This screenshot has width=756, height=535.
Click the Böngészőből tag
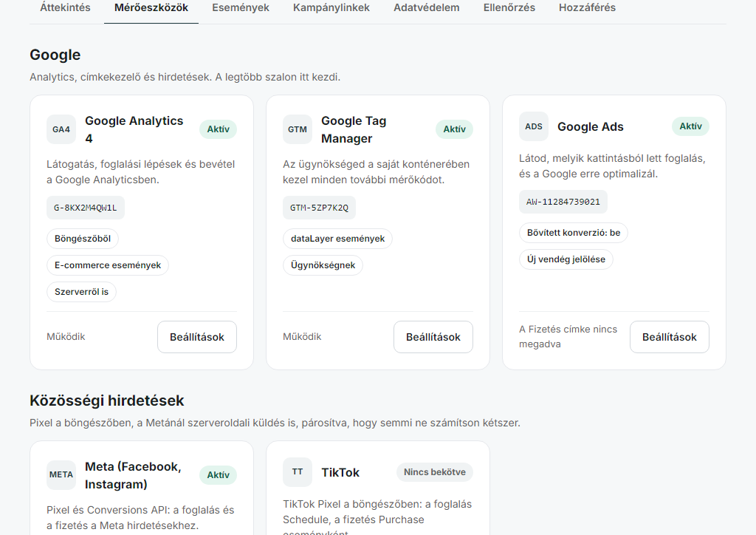pyautogui.click(x=83, y=239)
